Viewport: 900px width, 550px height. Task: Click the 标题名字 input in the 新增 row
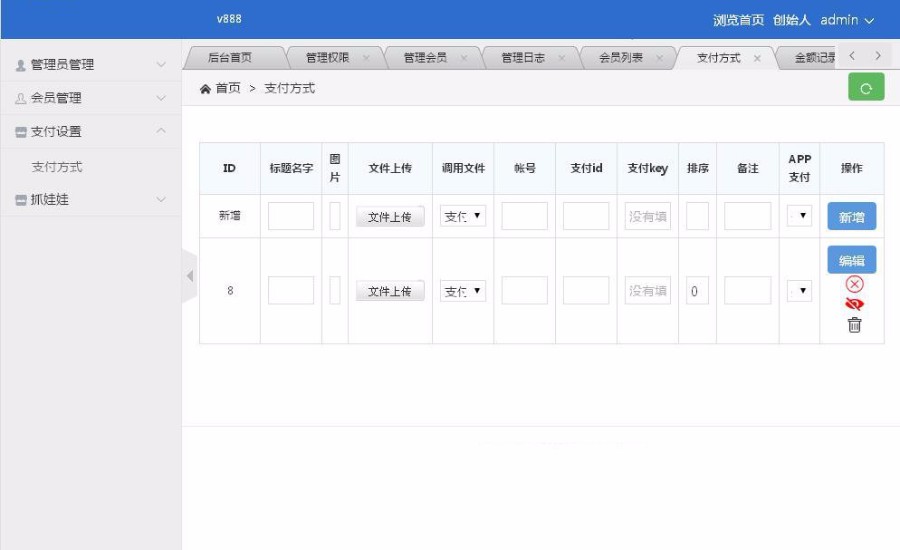[x=290, y=216]
